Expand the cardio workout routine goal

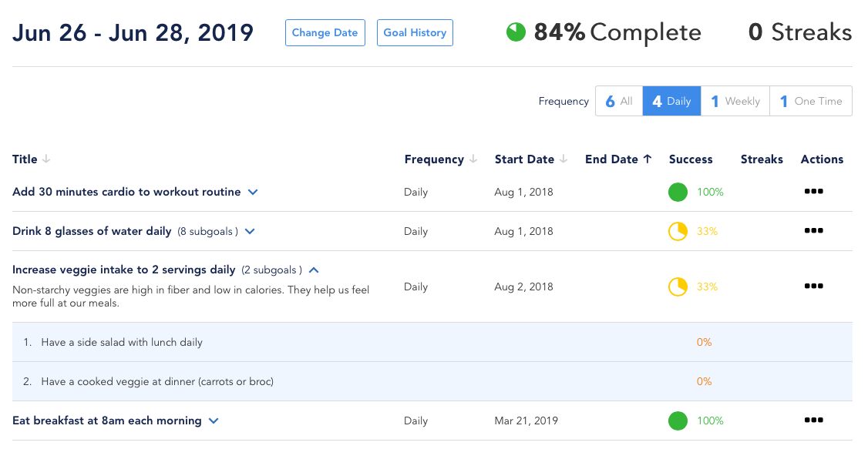coord(253,192)
